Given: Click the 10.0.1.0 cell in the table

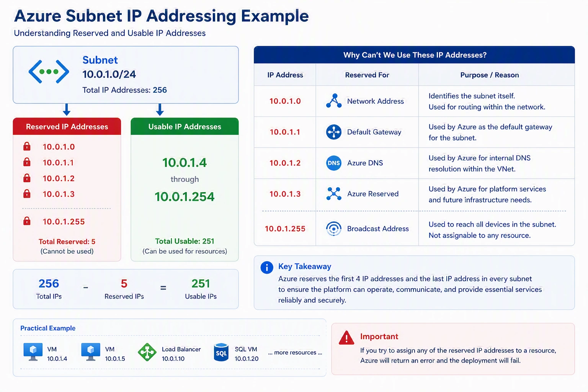Looking at the screenshot, I should click(x=285, y=101).
